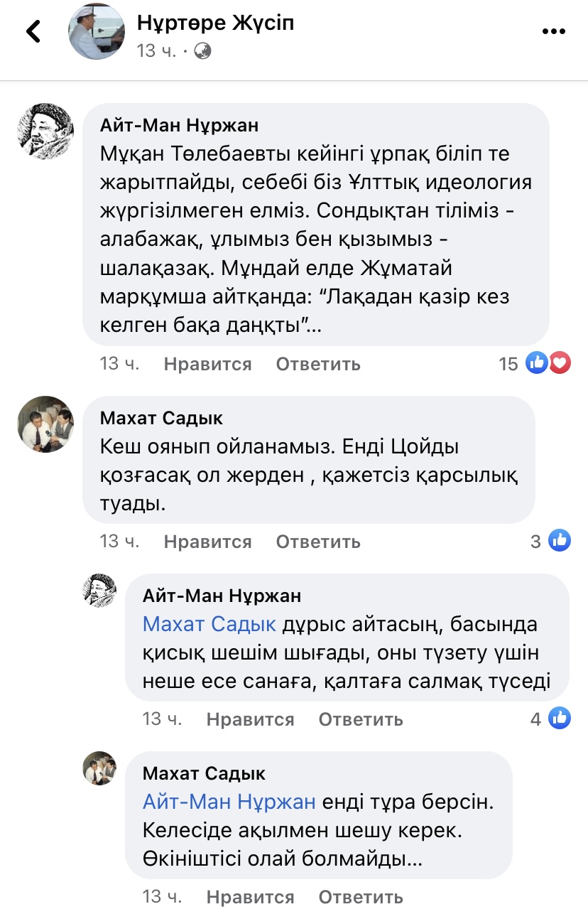Image resolution: width=588 pixels, height=914 pixels.
Task: Tap the heart reaction icon on first comment
Action: [x=561, y=364]
